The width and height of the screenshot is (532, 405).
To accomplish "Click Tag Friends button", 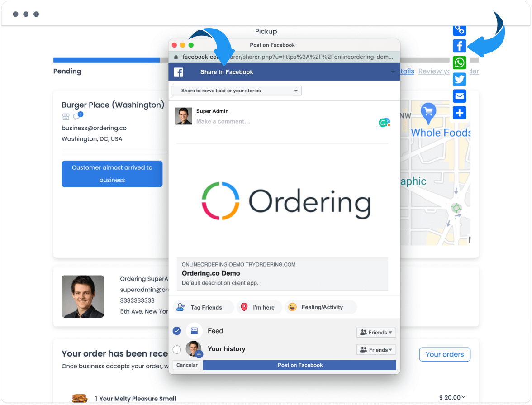I will (203, 307).
